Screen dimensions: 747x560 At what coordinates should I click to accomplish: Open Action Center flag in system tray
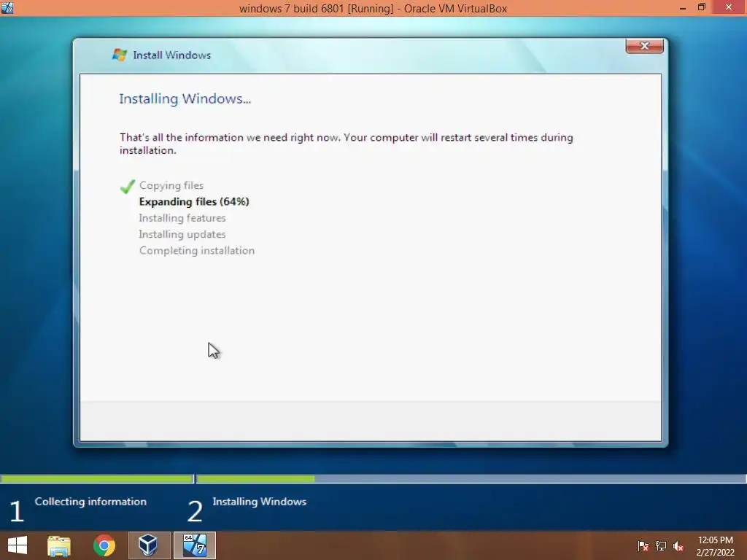[x=643, y=546]
